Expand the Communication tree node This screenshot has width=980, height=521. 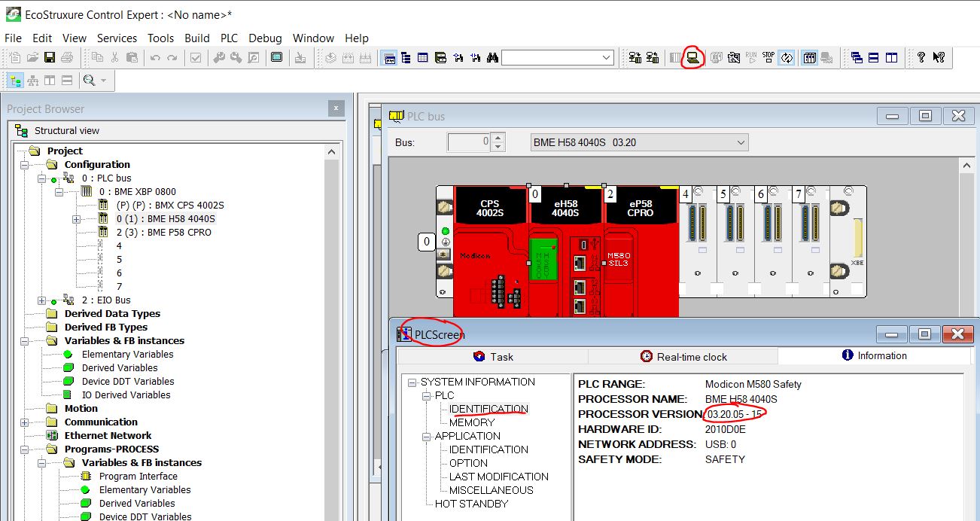25,422
